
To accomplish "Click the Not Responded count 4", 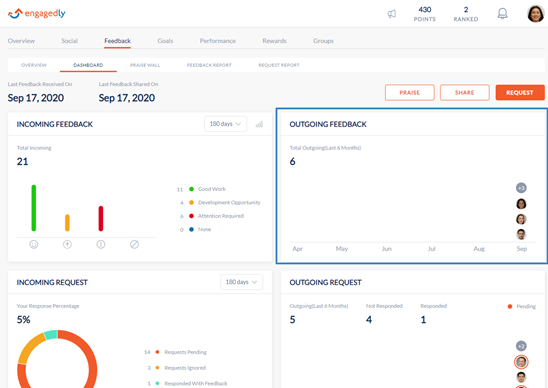I will coord(369,319).
